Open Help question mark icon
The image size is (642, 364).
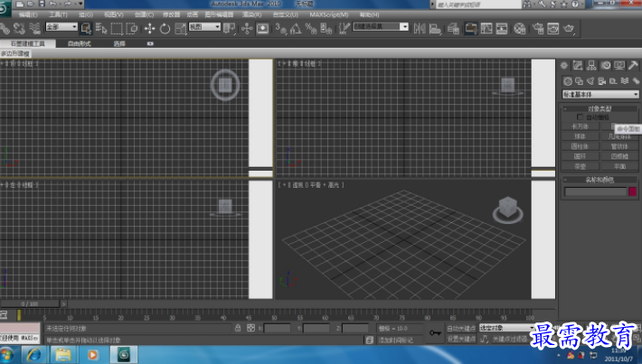pos(575,5)
